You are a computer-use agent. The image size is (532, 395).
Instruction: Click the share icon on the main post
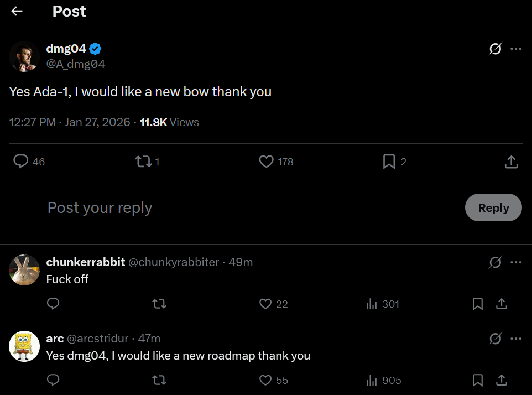512,162
